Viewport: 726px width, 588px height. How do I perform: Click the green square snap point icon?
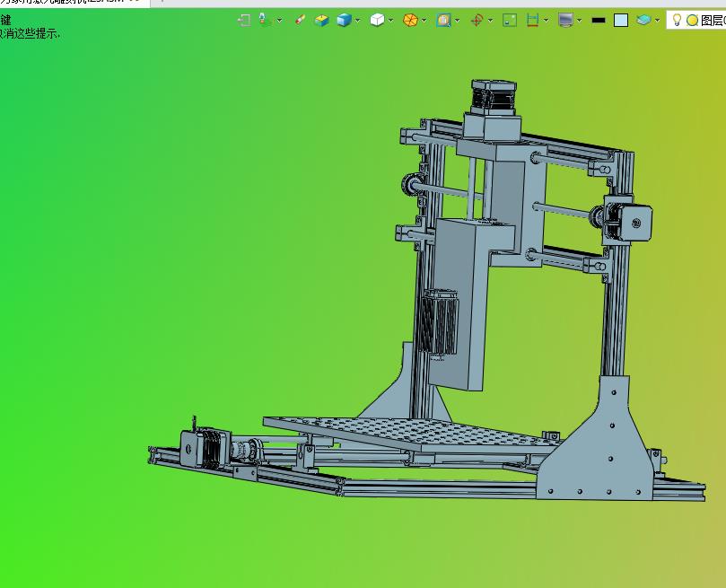pos(510,20)
